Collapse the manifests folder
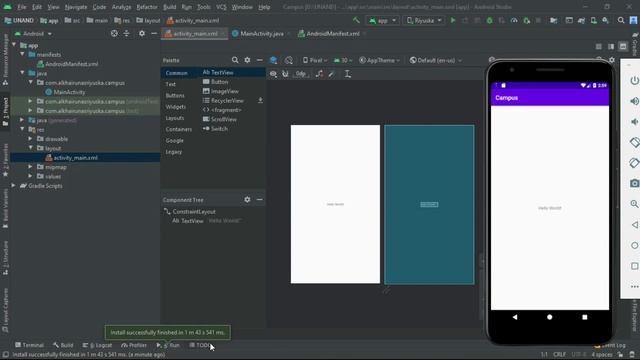Screen dimensions: 640x360 click(22, 54)
